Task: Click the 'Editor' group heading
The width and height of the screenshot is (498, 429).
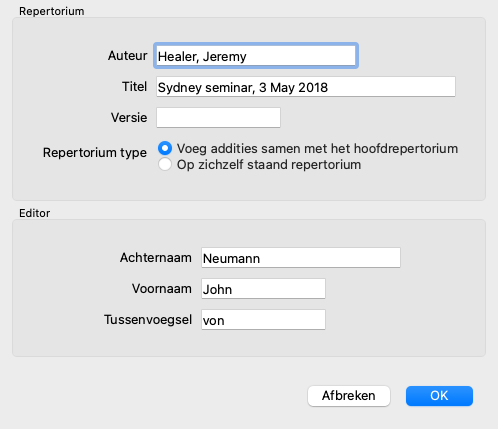Action: (x=35, y=213)
